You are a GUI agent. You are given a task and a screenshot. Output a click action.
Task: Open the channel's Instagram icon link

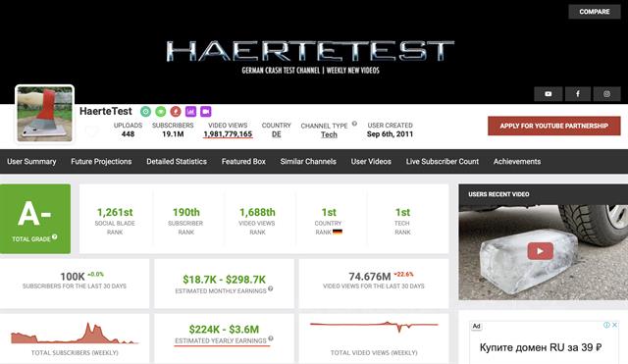point(606,94)
